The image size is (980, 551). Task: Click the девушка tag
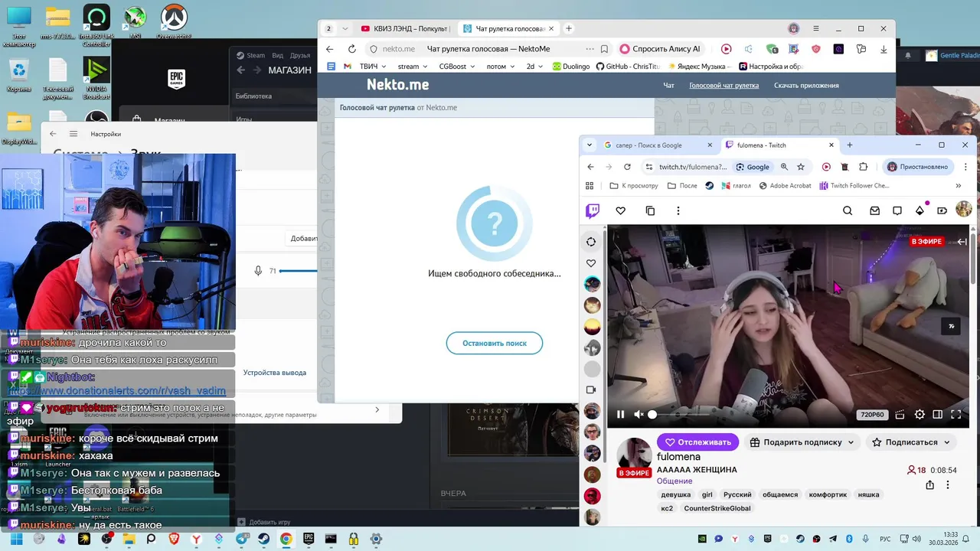(x=676, y=494)
